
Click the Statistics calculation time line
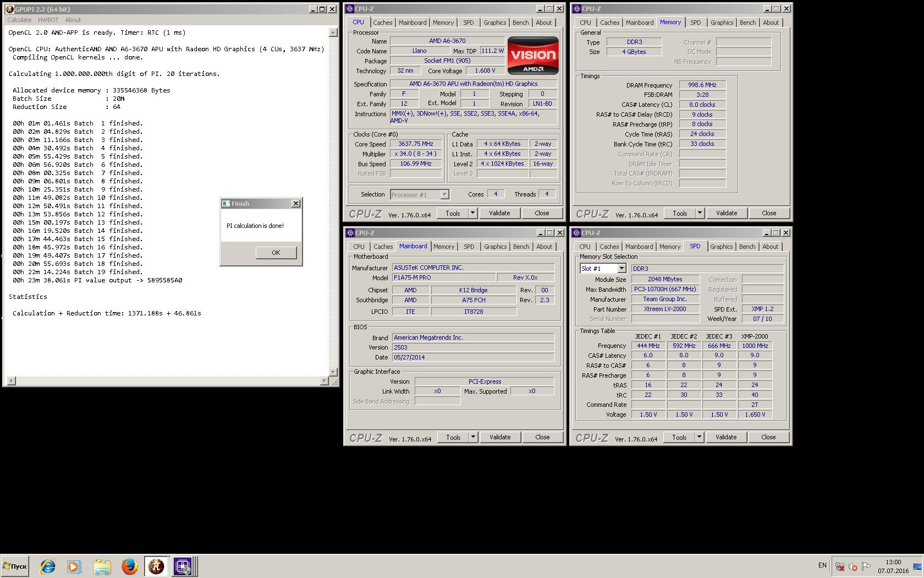pos(107,313)
